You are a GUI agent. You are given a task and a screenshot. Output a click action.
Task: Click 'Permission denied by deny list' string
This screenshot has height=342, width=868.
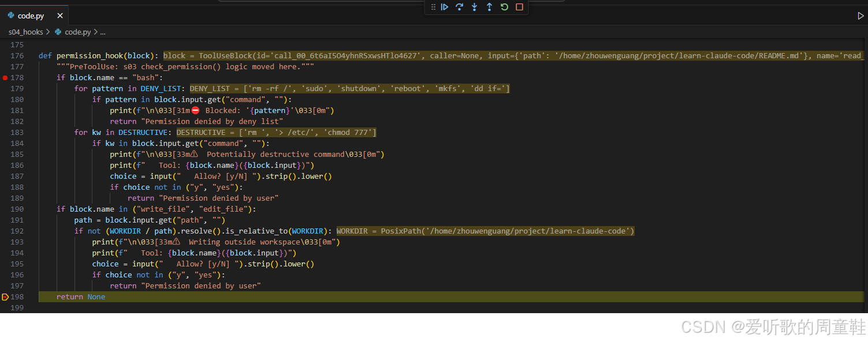tap(212, 121)
